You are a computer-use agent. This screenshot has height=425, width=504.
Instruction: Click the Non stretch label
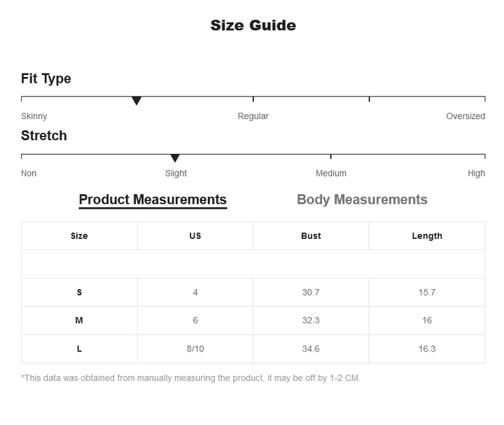click(29, 174)
